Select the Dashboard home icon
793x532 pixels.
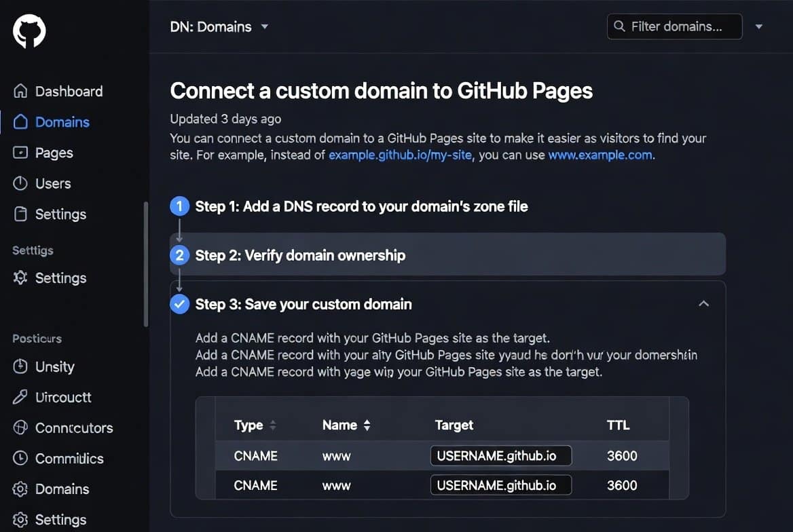[x=20, y=91]
